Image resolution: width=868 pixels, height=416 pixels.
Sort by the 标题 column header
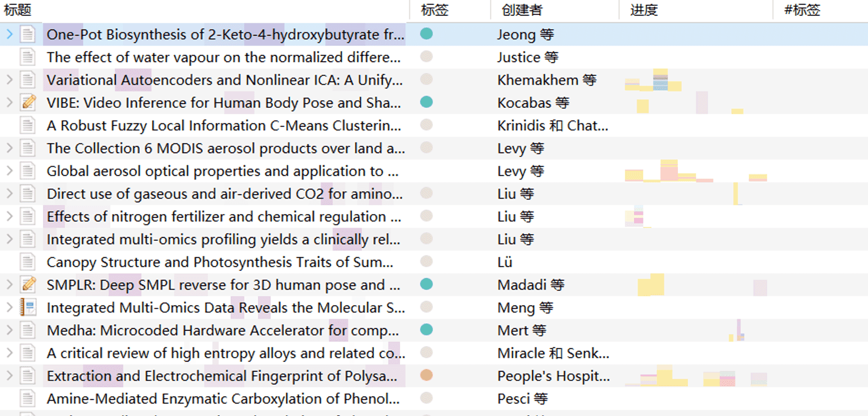18,10
